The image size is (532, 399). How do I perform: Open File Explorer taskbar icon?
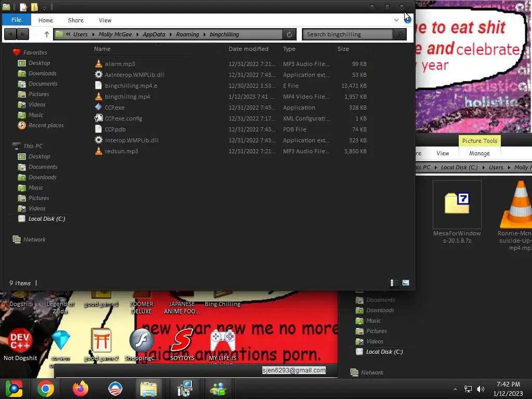(149, 389)
